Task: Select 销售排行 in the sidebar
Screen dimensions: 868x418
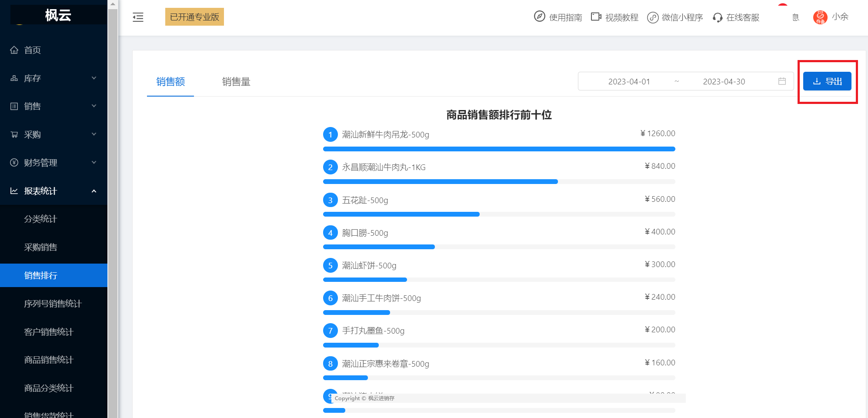Action: point(54,275)
